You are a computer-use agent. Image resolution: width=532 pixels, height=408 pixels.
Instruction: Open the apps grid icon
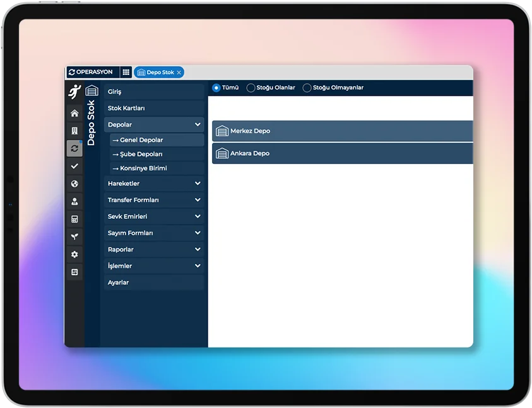pos(126,73)
